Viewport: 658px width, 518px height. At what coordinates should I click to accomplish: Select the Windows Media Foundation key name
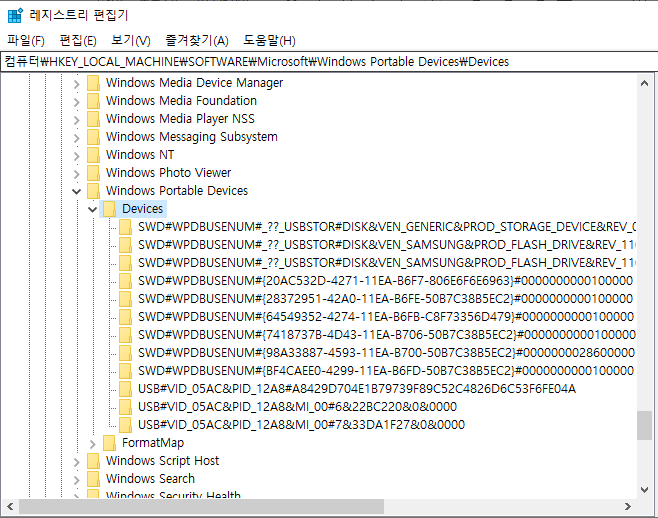coord(181,101)
